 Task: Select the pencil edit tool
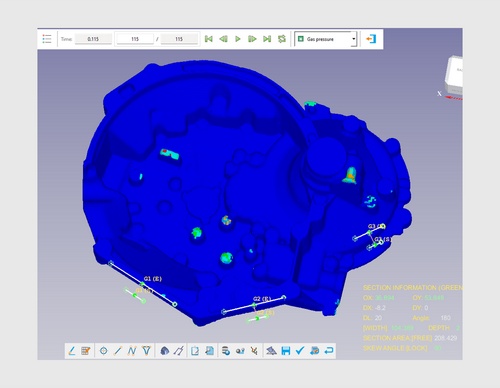72,351
